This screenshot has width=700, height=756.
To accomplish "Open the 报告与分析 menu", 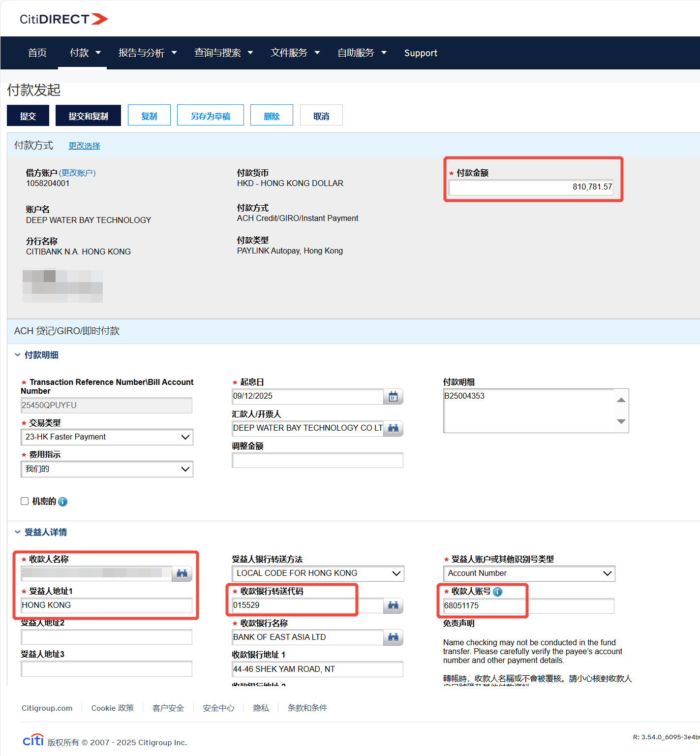I will pyautogui.click(x=148, y=53).
